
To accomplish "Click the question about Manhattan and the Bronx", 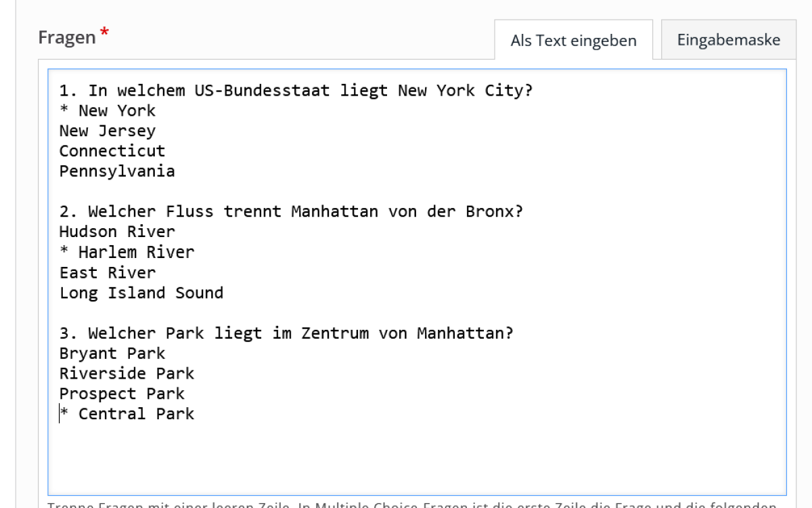I will [291, 211].
